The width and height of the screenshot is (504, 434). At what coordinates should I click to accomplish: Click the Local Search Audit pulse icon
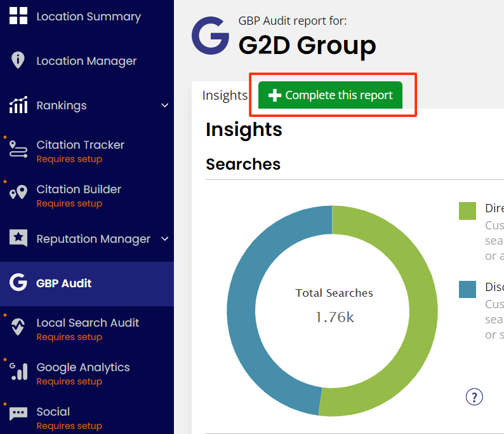pyautogui.click(x=18, y=327)
